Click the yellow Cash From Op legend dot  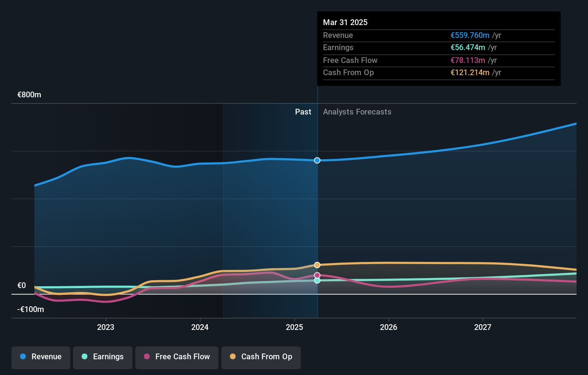point(233,357)
